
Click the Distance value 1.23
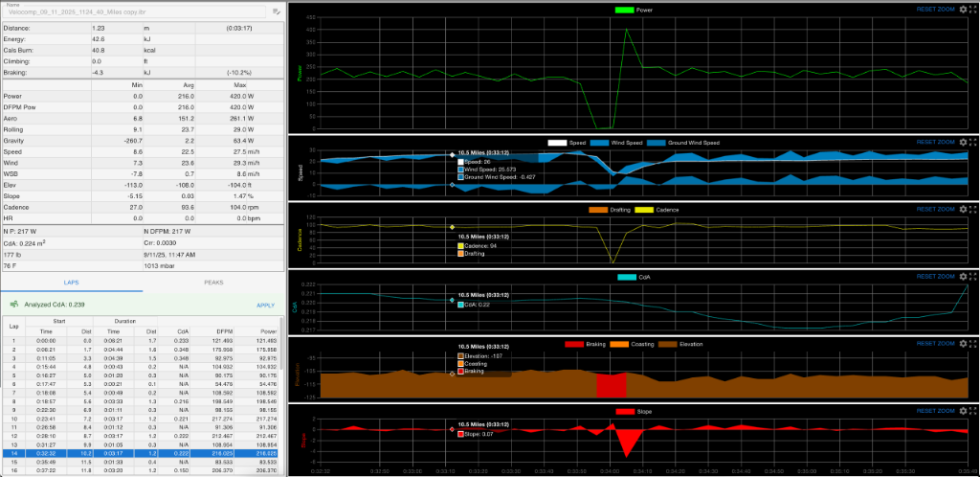pyautogui.click(x=98, y=28)
